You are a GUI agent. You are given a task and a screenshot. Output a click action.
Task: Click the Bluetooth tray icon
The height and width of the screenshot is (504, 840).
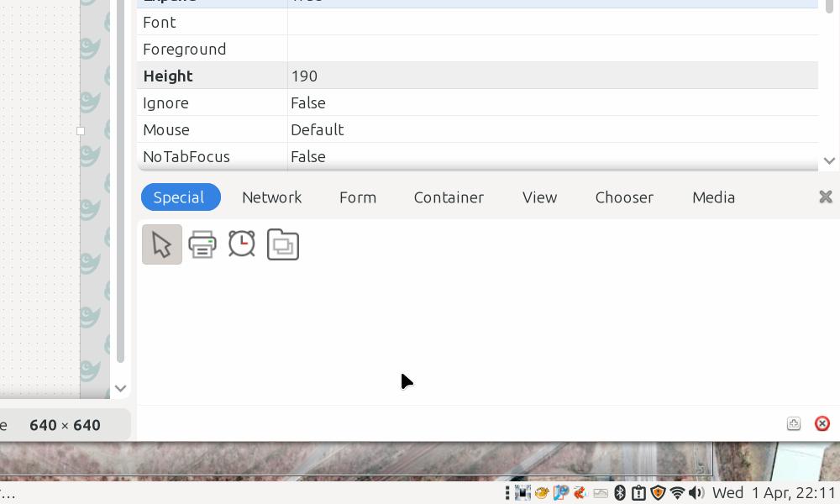pyautogui.click(x=620, y=493)
